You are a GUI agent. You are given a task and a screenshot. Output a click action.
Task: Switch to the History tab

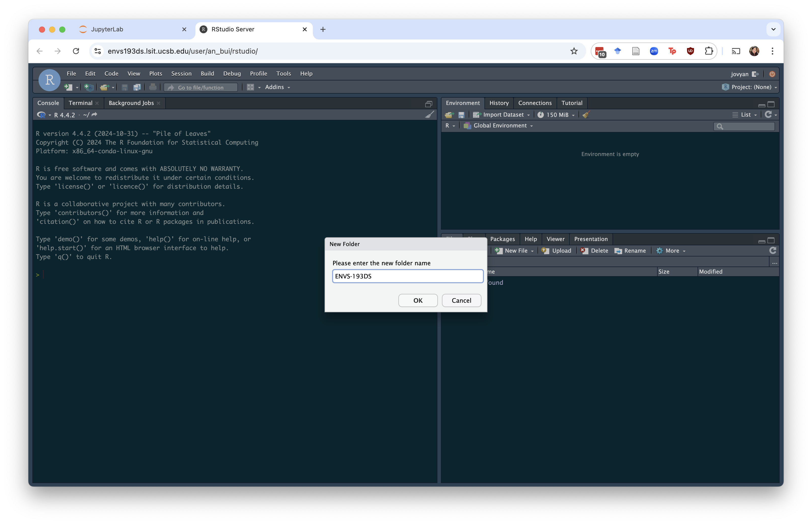pyautogui.click(x=499, y=103)
